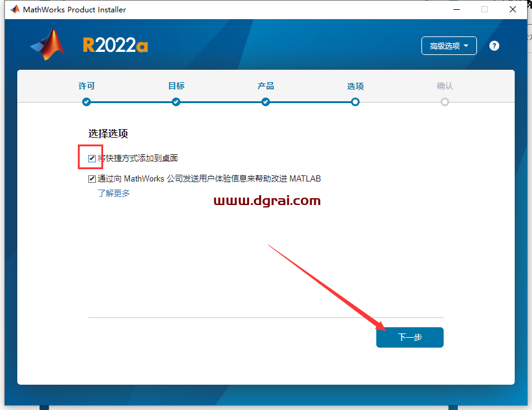Click the R2022a version text
This screenshot has width=532, height=410.
[x=116, y=45]
